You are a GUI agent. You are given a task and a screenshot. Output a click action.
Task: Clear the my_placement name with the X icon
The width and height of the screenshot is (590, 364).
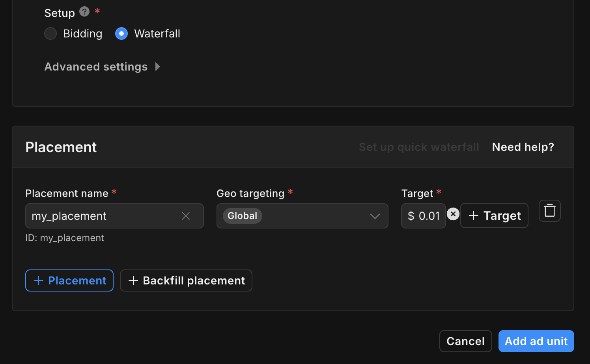point(186,216)
